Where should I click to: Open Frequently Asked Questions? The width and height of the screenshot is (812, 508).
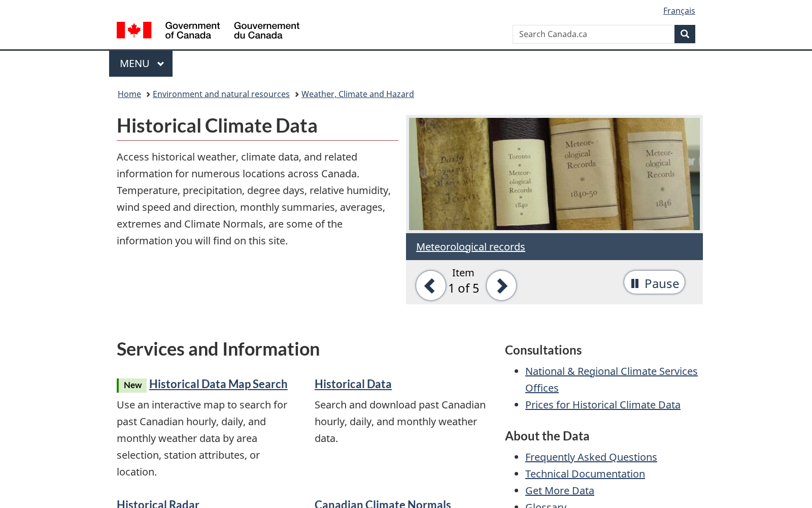pyautogui.click(x=591, y=457)
